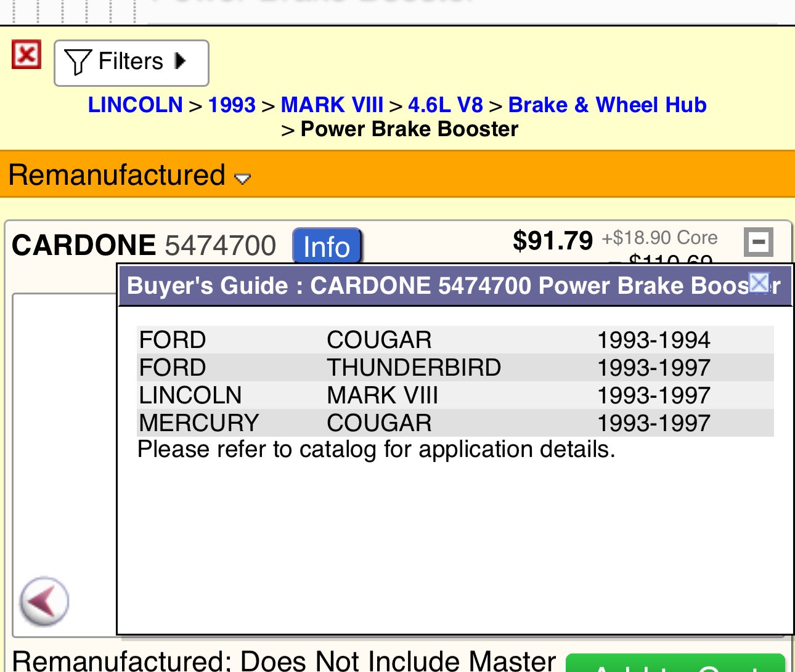Screen dimensions: 795x672
Task: Select the MERCURY COUGAR 1993-1997 row
Action: click(455, 423)
